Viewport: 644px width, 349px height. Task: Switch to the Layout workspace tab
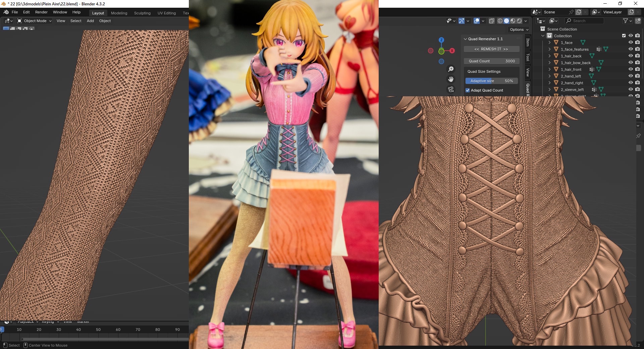(x=98, y=13)
